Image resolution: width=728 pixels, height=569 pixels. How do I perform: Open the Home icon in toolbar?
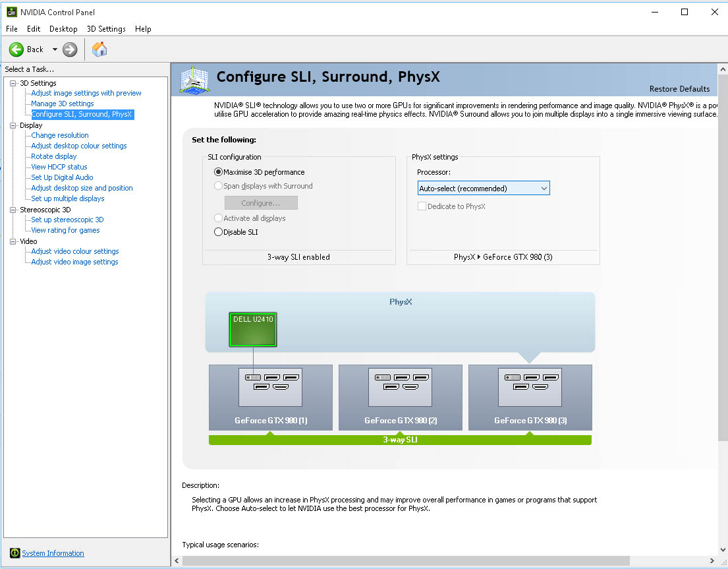(99, 49)
